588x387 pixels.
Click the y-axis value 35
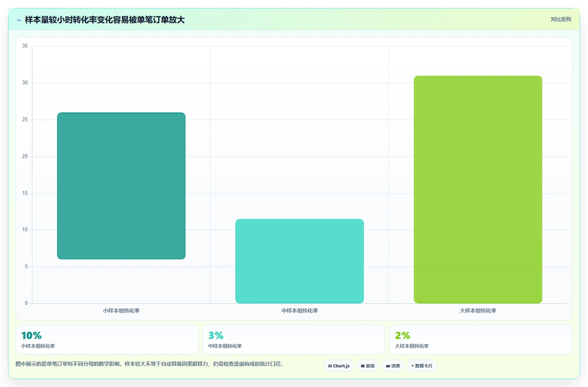coord(25,46)
